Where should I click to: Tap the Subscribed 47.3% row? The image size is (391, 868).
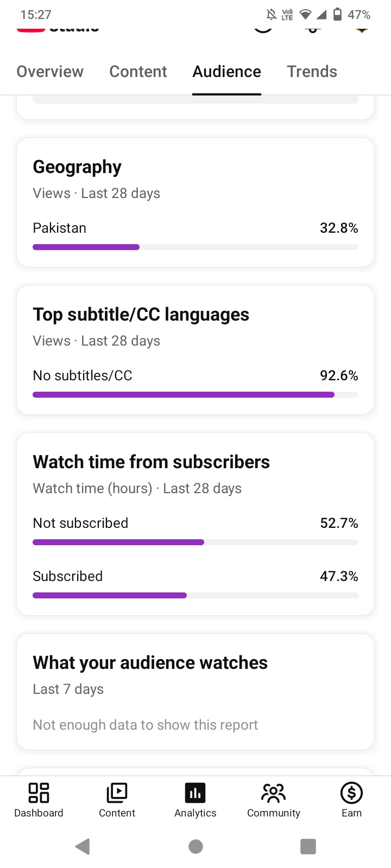[195, 584]
